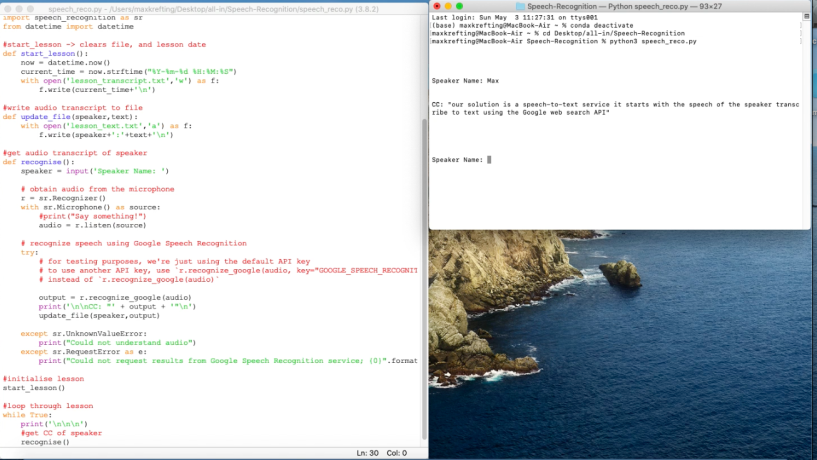Click the 'while True:' line in editor
Viewport: 817px width, 460px height.
click(27, 415)
